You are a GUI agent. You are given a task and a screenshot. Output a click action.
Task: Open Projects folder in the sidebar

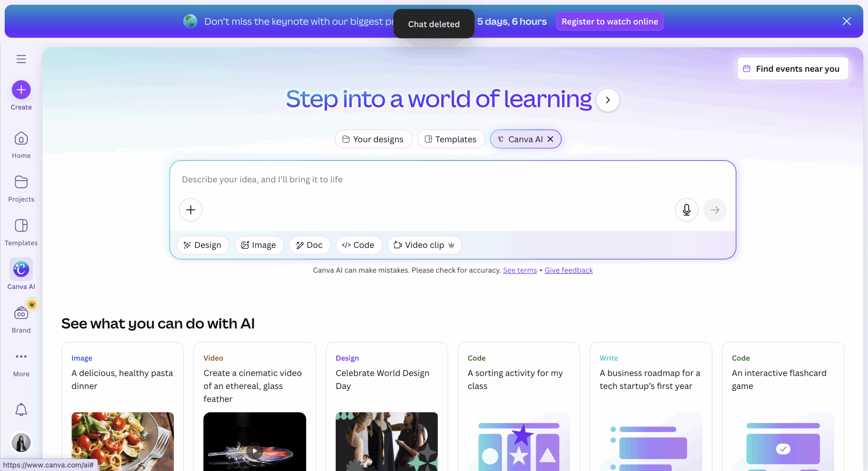(21, 189)
